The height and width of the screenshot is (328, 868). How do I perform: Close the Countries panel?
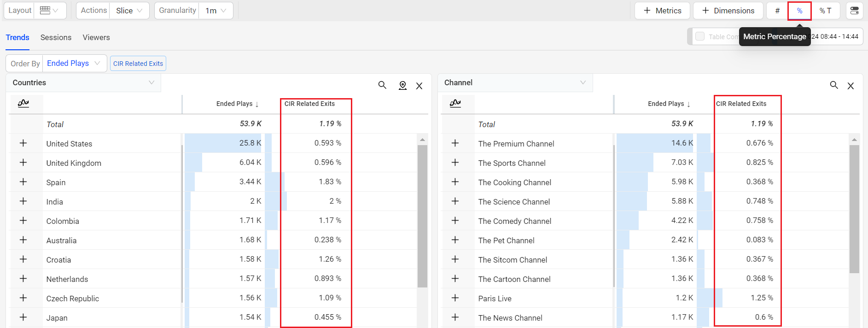tap(419, 86)
